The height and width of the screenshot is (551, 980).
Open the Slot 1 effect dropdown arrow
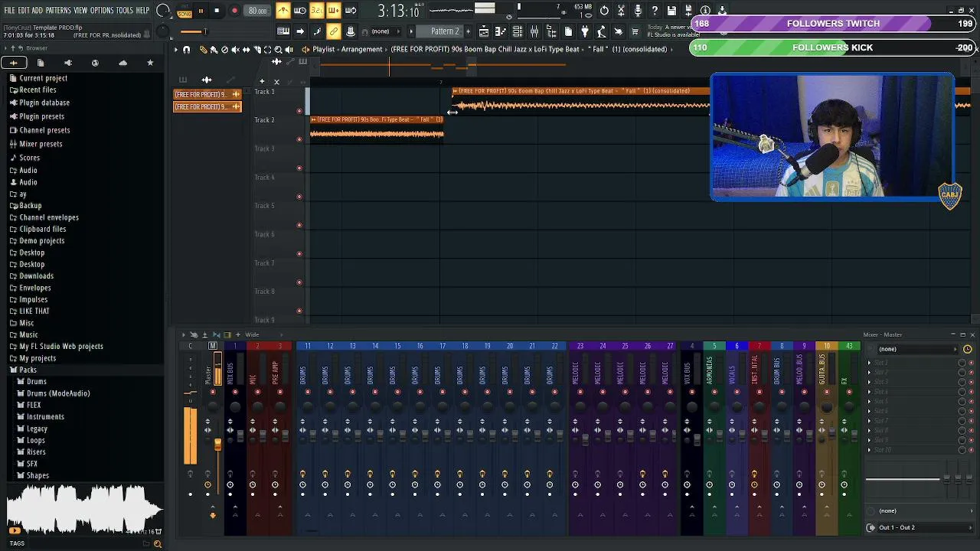[x=870, y=363]
